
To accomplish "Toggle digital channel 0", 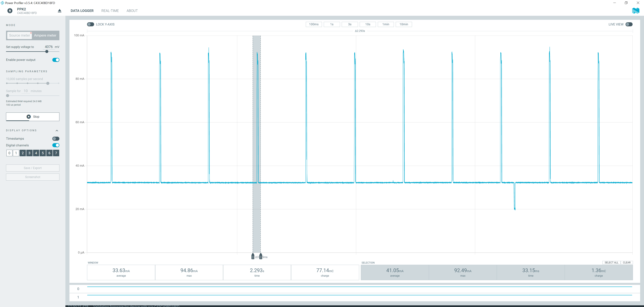I will click(9, 153).
